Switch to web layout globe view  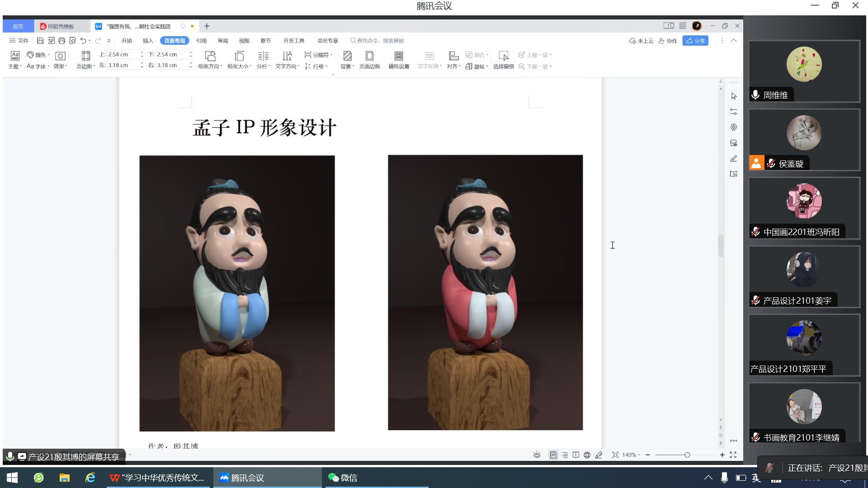click(587, 455)
